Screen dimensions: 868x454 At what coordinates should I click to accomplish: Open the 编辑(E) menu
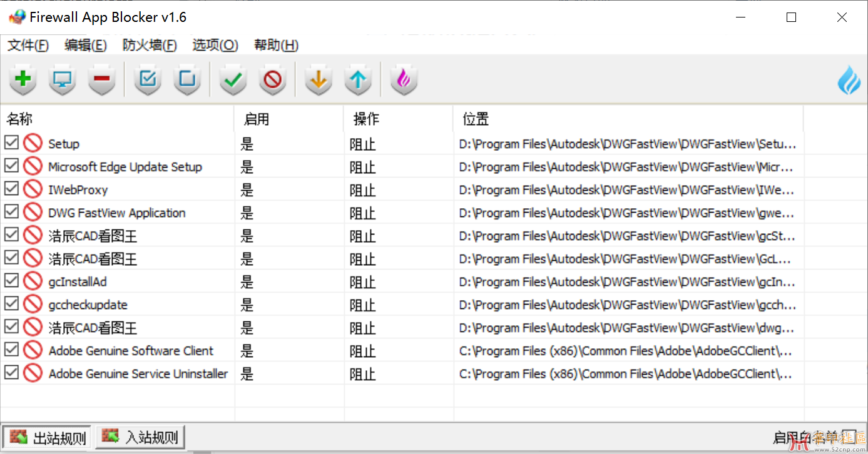86,45
